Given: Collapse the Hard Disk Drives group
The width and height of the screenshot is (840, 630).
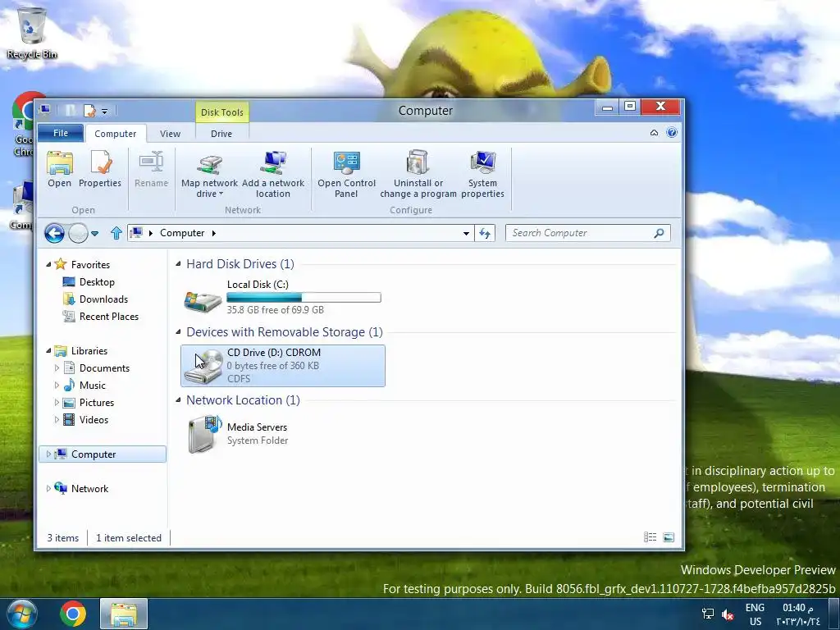Looking at the screenshot, I should (x=178, y=264).
